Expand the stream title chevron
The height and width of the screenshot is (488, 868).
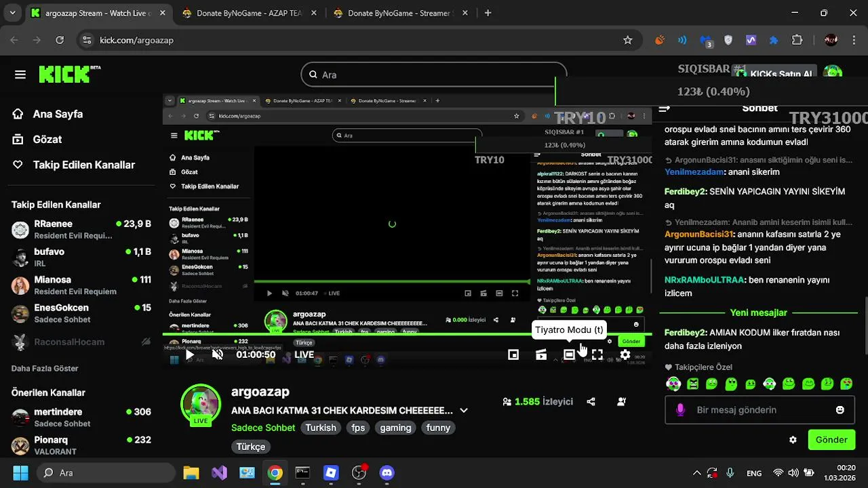point(464,410)
